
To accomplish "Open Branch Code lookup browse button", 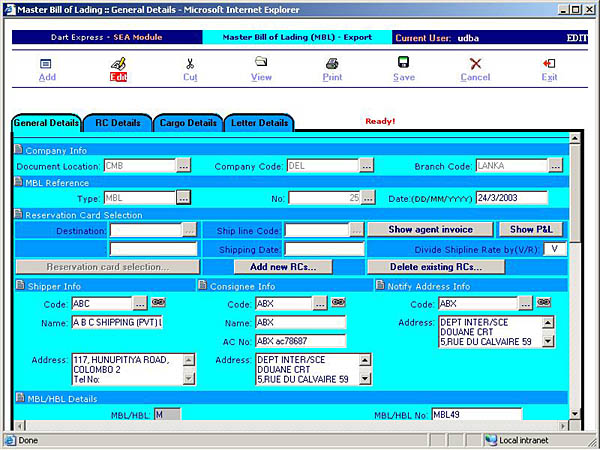I will coord(555,165).
